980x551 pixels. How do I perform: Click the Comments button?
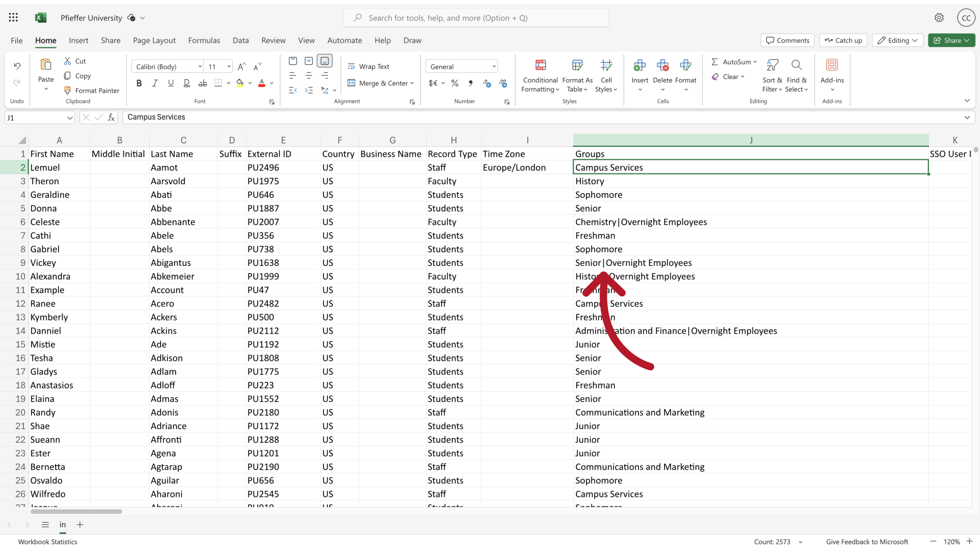[789, 40]
